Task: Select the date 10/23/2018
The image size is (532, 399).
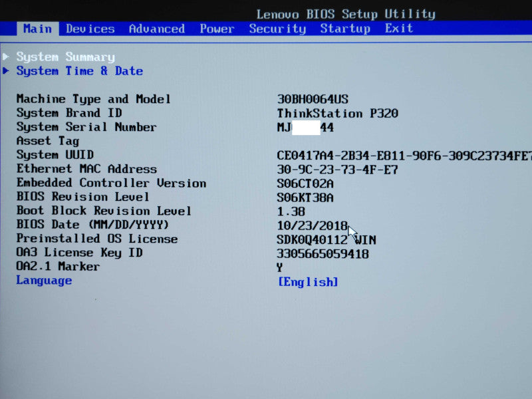Action: pos(313,225)
